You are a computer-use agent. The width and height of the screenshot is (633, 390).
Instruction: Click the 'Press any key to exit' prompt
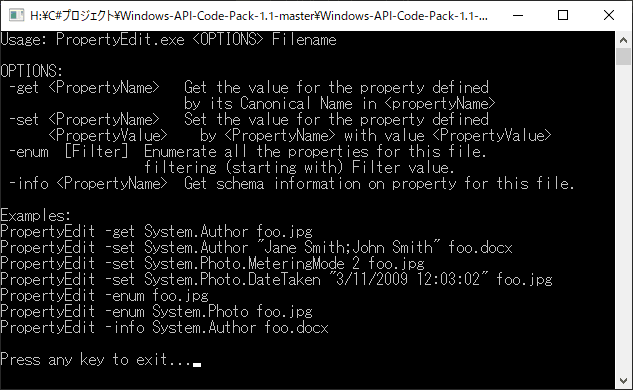click(x=96, y=359)
